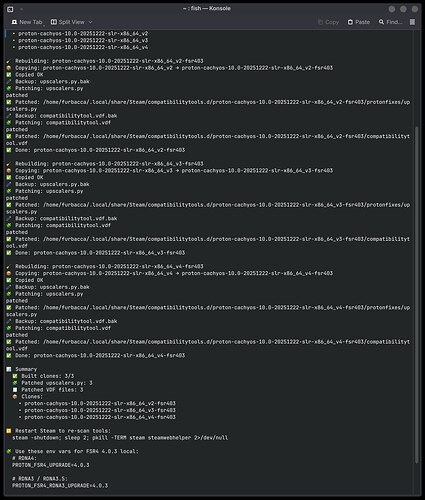Click the 'Rebuilding:' line for x86_64_v4-fsr403
The width and height of the screenshot is (425, 500).
tap(105, 266)
